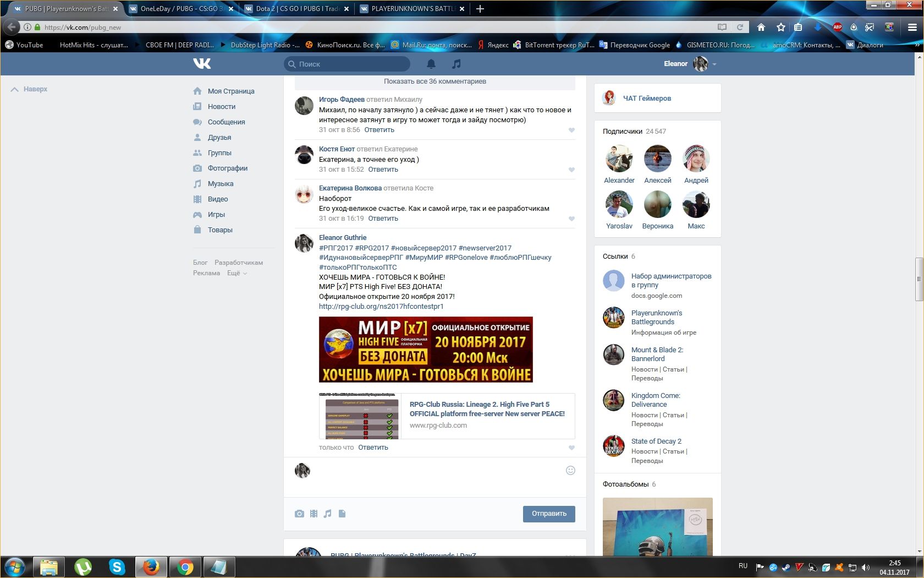Open Игры in the sidebar
This screenshot has width=924, height=578.
pos(216,215)
